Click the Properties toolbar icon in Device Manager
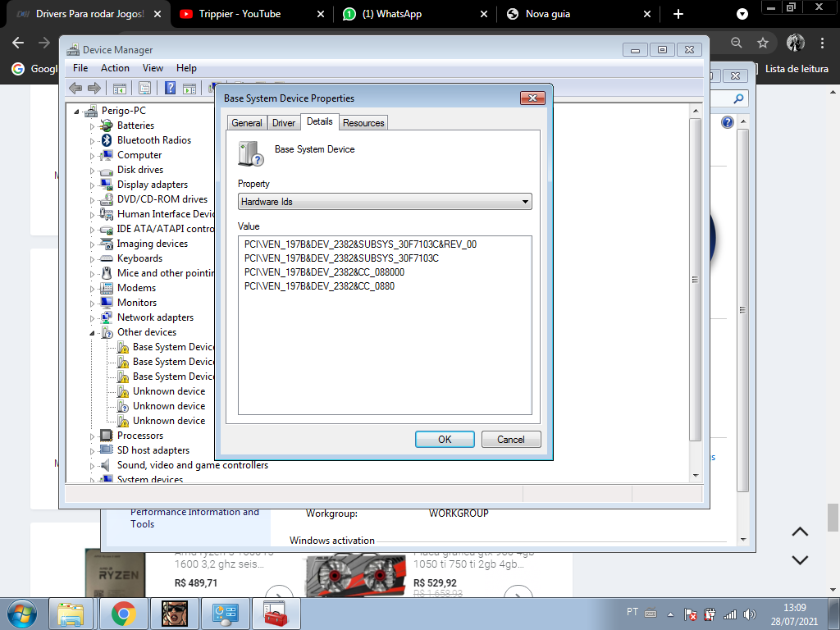 click(144, 89)
